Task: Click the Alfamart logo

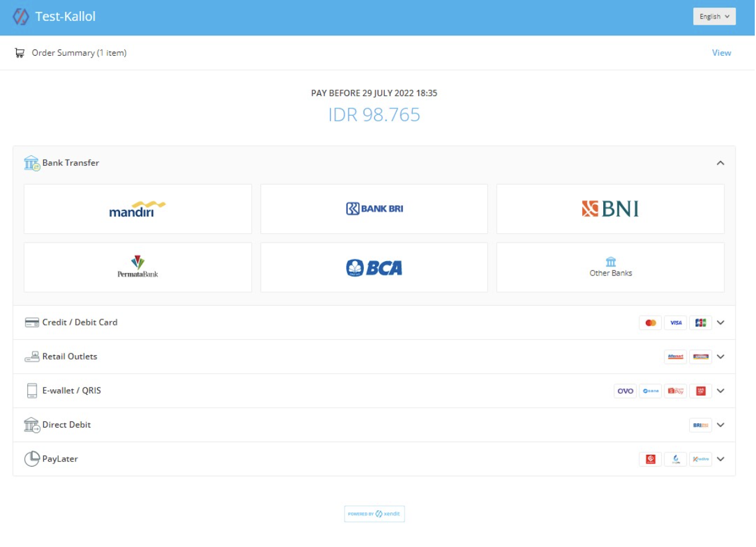Action: click(x=676, y=356)
